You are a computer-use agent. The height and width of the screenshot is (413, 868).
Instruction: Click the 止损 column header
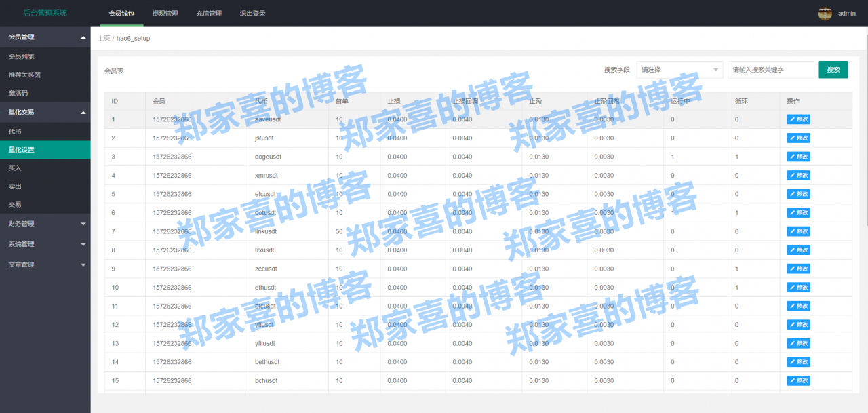[x=413, y=101]
